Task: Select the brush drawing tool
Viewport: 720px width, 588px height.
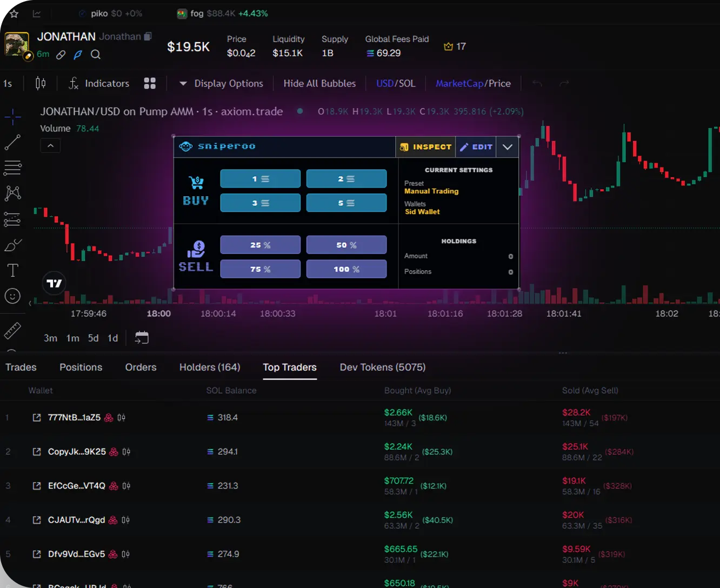Action: point(12,245)
